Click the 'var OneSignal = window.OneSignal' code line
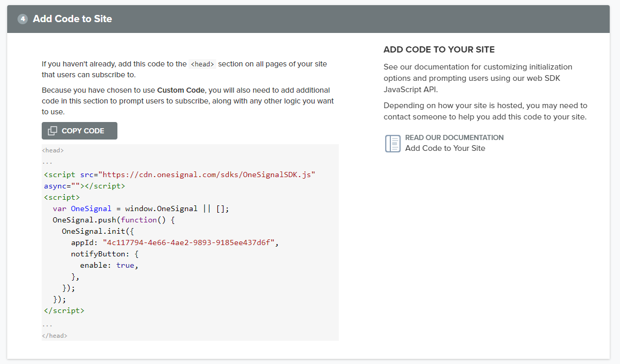This screenshot has height=364, width=620. (x=141, y=209)
